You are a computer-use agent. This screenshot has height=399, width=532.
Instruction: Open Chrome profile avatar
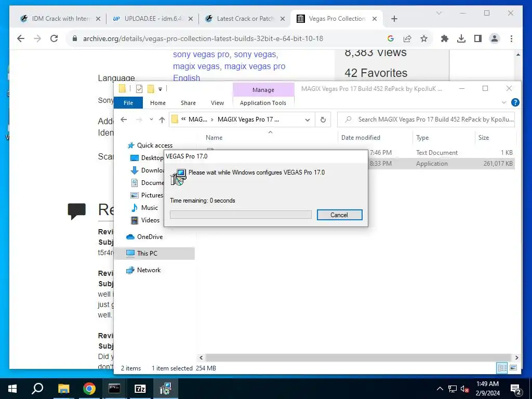click(x=495, y=38)
